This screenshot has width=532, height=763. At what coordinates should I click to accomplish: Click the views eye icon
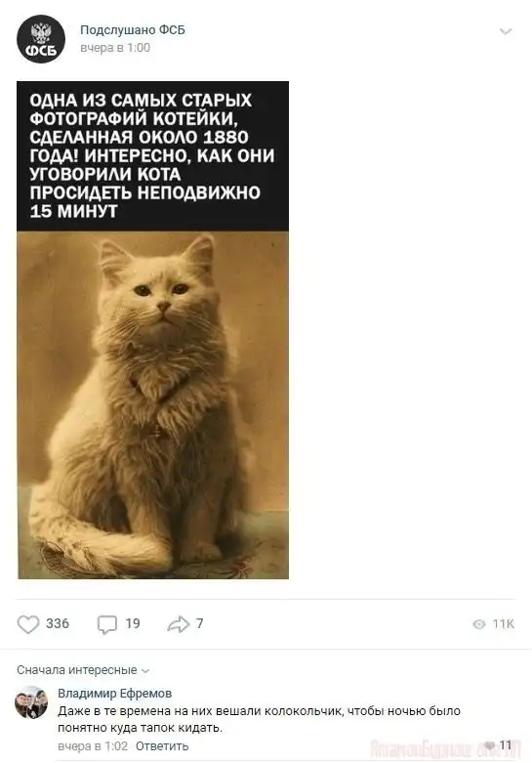[x=479, y=624]
